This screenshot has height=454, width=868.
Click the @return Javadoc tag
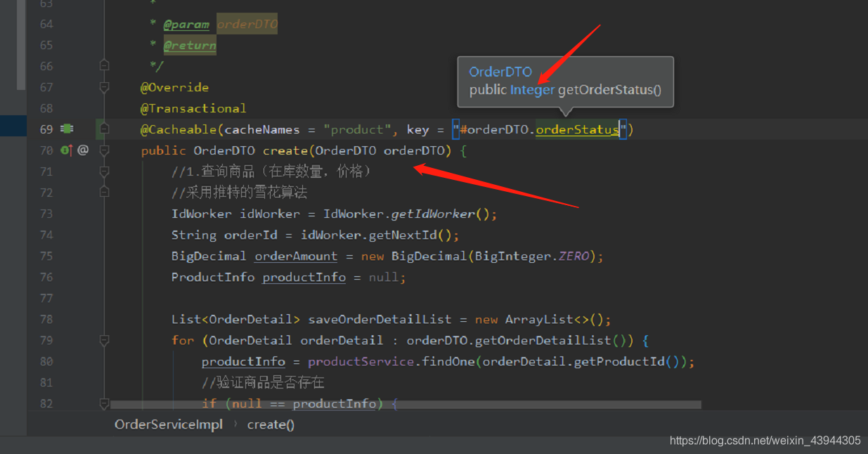(190, 45)
